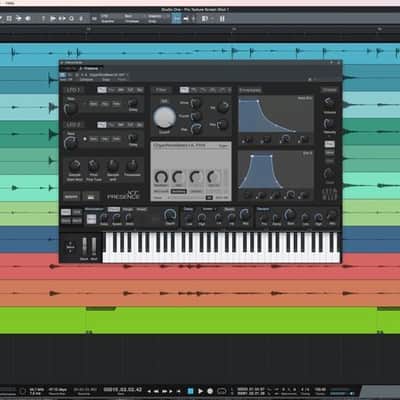The image size is (400, 400).
Task: Select the sawtooth waveform for LFO 1
Action: [x=121, y=90]
